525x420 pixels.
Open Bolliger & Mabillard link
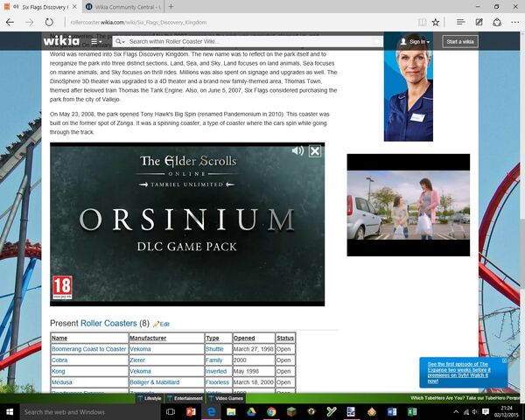click(x=154, y=382)
